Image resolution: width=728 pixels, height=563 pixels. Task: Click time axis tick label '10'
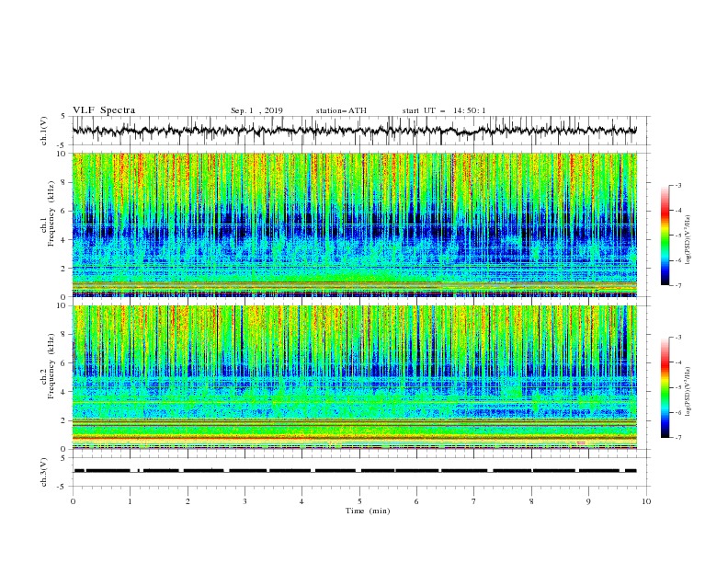[x=646, y=501]
